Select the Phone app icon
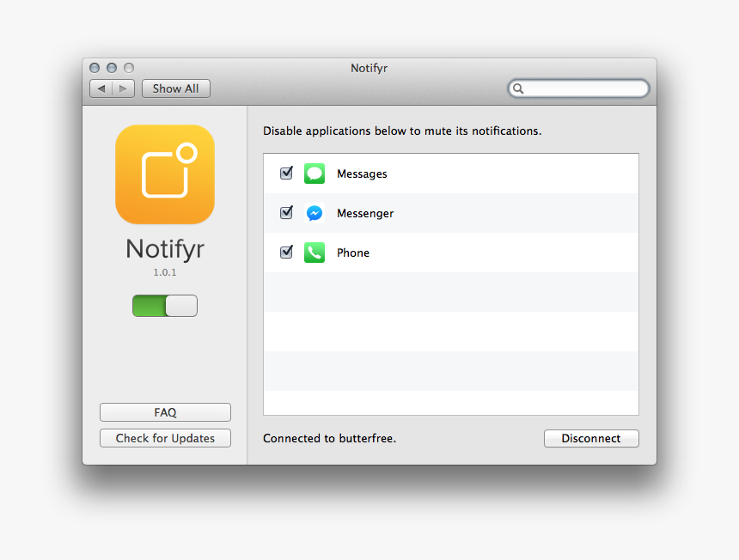 pyautogui.click(x=314, y=253)
